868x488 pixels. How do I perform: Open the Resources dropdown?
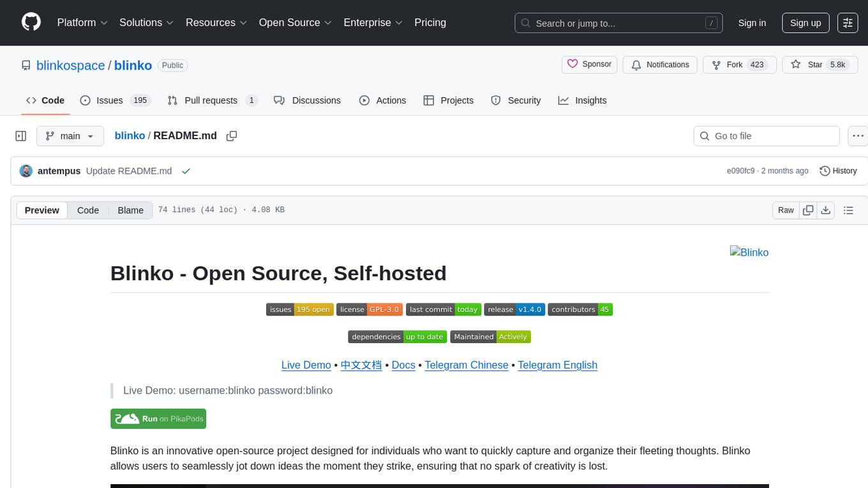coord(216,22)
